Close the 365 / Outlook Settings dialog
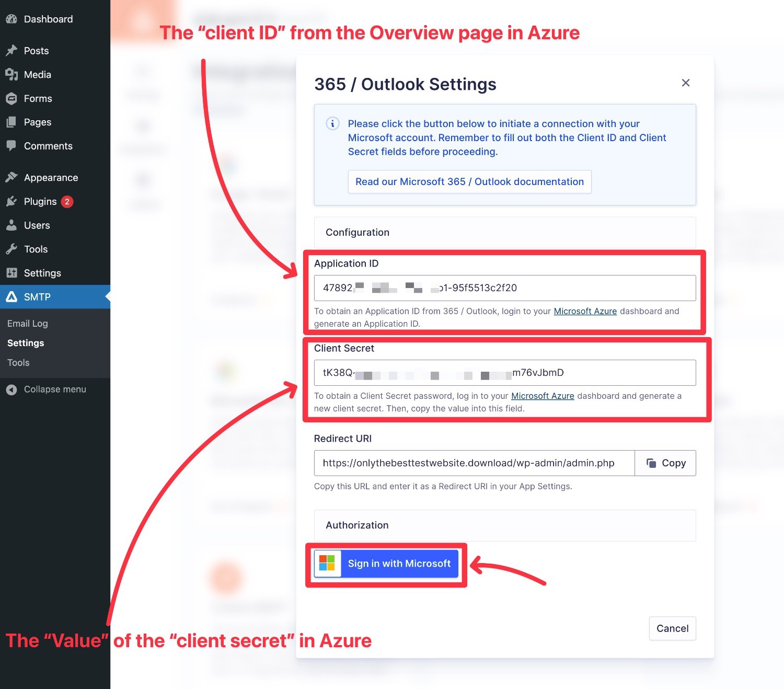This screenshot has height=689, width=784. coord(686,83)
